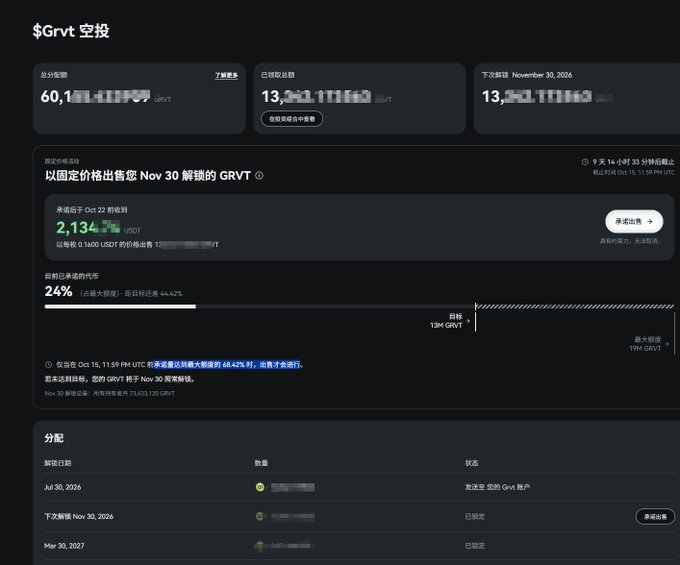Click the 承诺出售 button in Nov 30, 2026 row

point(655,516)
